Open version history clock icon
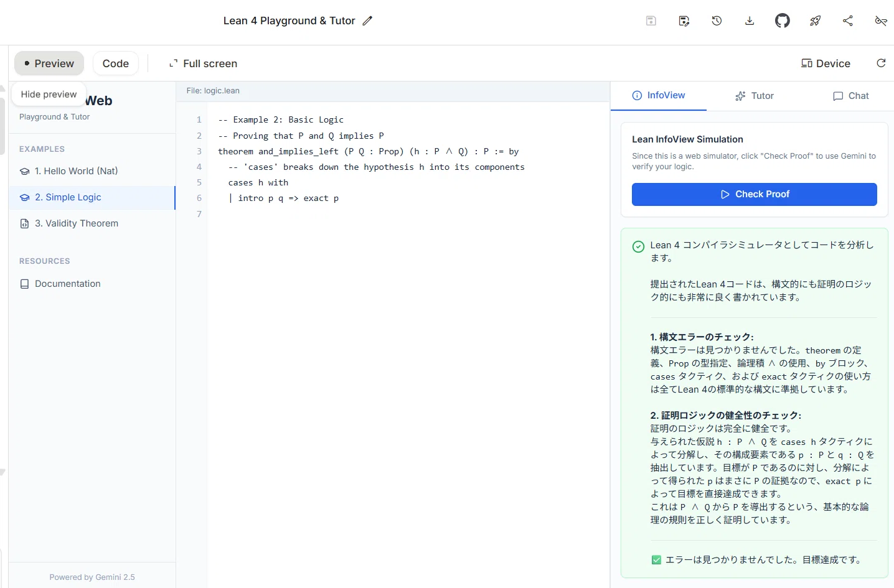894x588 pixels. tap(717, 21)
